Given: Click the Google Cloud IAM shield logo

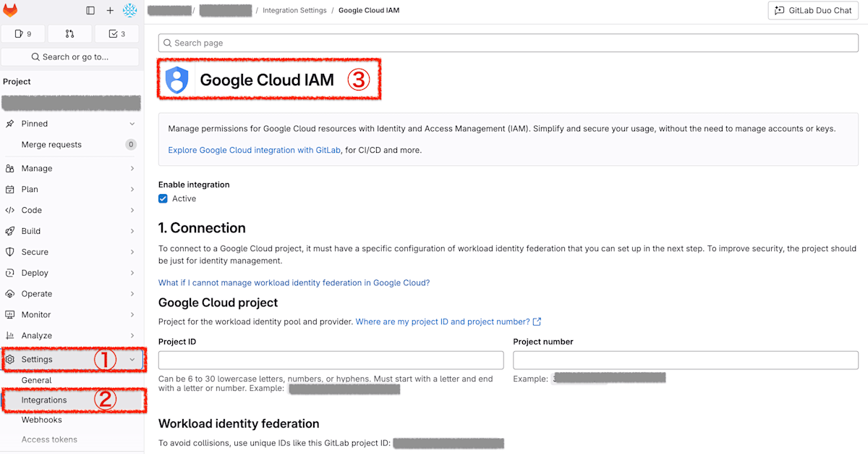Looking at the screenshot, I should (x=176, y=80).
